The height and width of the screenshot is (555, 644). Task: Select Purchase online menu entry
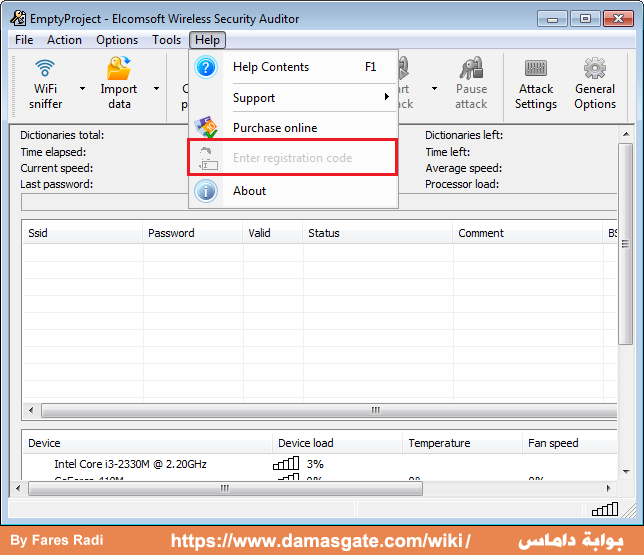pos(293,127)
